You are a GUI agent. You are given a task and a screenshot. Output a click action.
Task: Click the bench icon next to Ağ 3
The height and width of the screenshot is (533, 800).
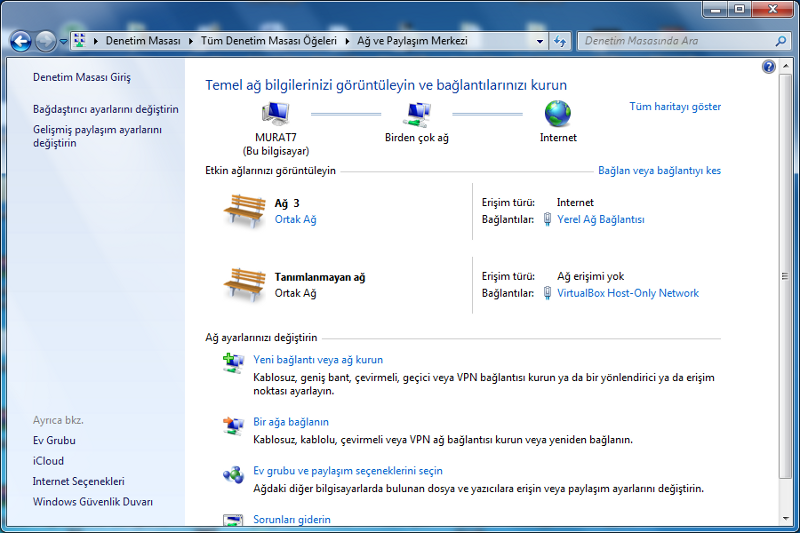[245, 210]
